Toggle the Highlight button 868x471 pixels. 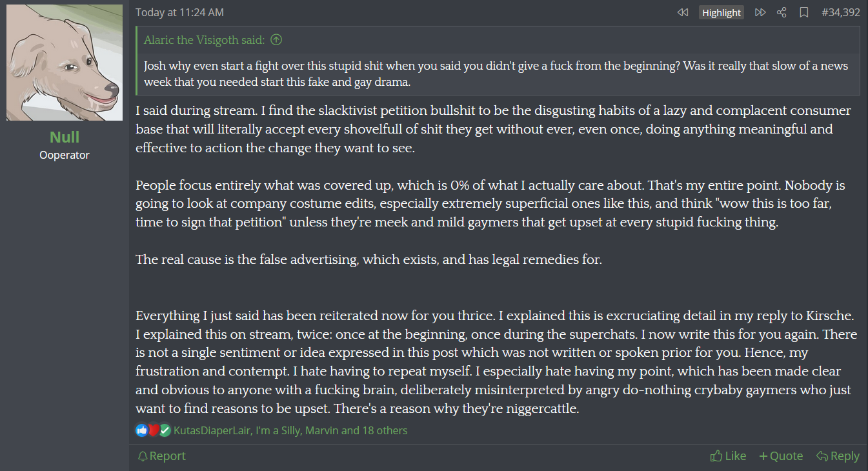pos(722,12)
